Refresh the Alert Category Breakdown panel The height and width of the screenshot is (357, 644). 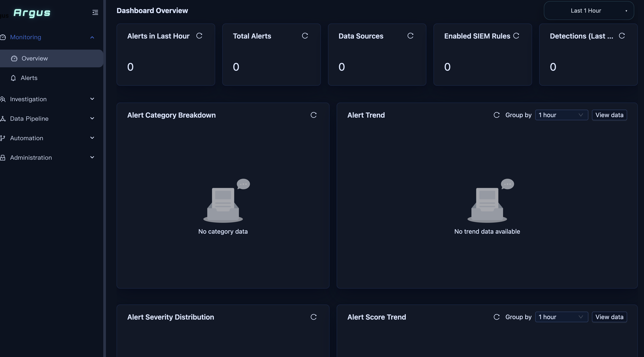[x=314, y=115]
